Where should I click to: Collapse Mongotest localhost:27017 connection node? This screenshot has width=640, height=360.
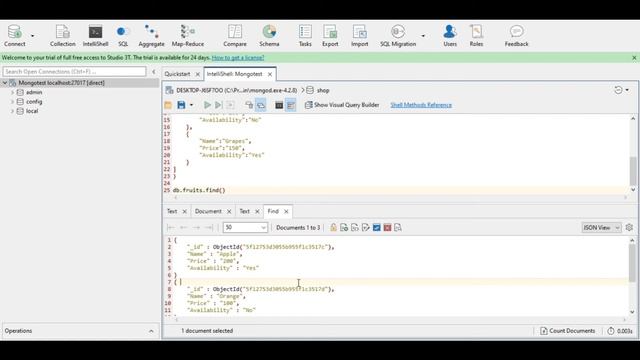(x=5, y=83)
